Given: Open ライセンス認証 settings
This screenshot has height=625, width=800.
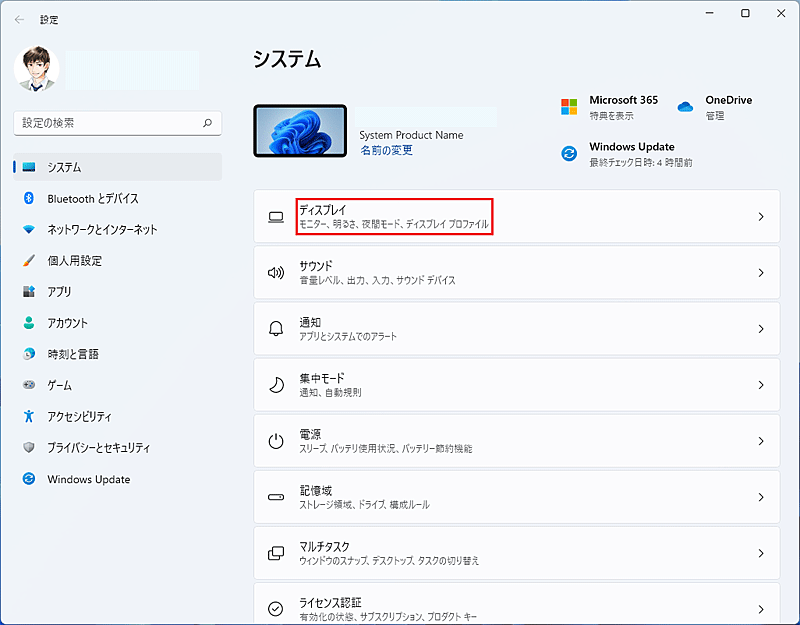Looking at the screenshot, I should 517,604.
